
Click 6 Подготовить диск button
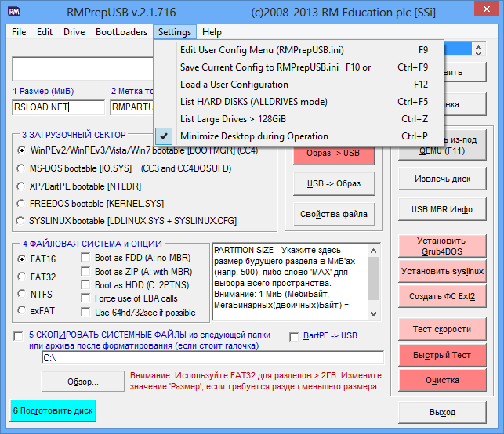[x=53, y=410]
